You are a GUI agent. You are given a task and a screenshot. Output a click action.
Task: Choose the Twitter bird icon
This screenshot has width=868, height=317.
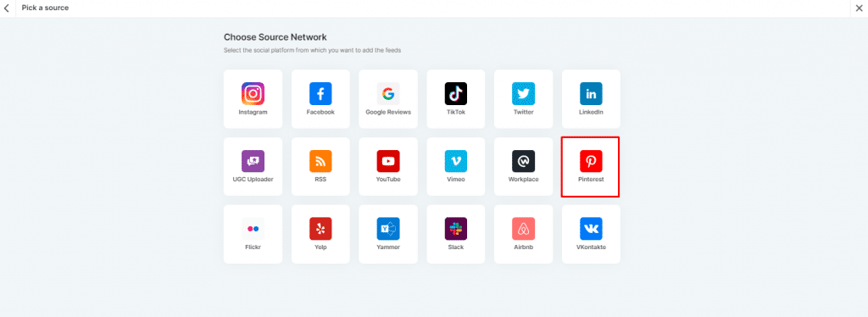[x=523, y=93]
